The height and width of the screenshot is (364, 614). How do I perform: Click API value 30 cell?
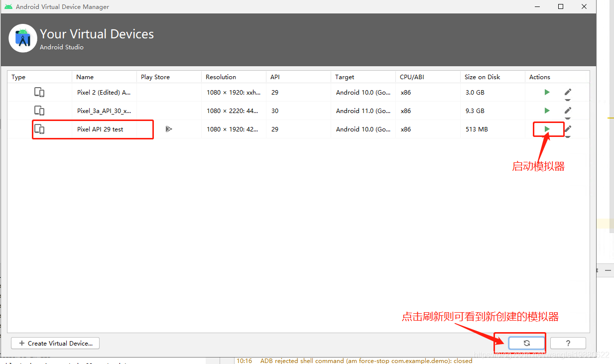point(299,111)
